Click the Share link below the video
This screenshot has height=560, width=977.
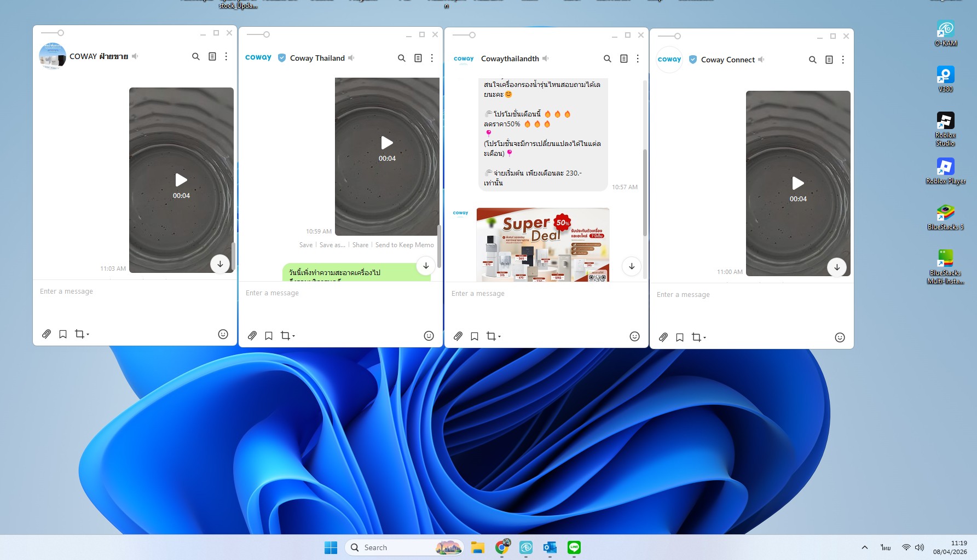(x=360, y=245)
